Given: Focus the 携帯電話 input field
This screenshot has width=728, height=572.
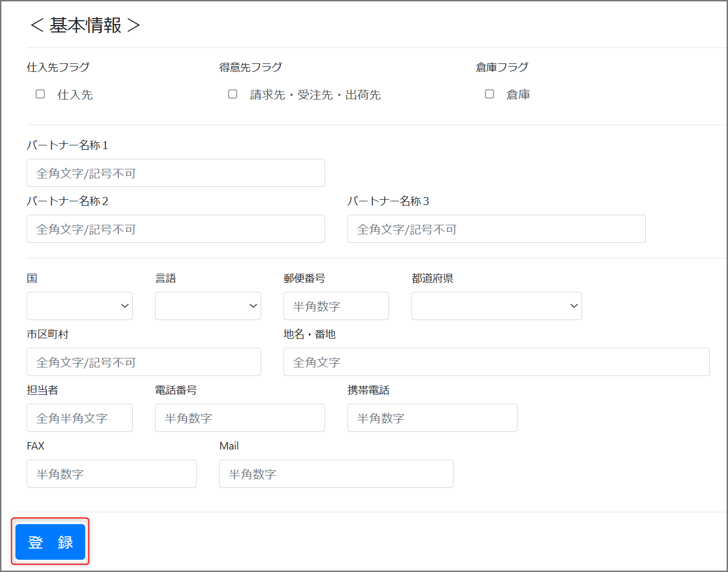Looking at the screenshot, I should (x=432, y=418).
